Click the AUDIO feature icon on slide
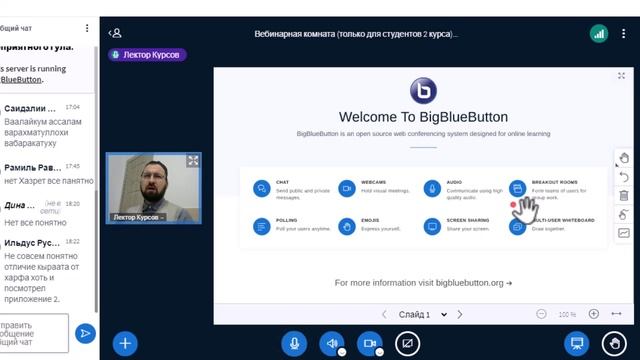The image size is (640, 360). [x=432, y=189]
